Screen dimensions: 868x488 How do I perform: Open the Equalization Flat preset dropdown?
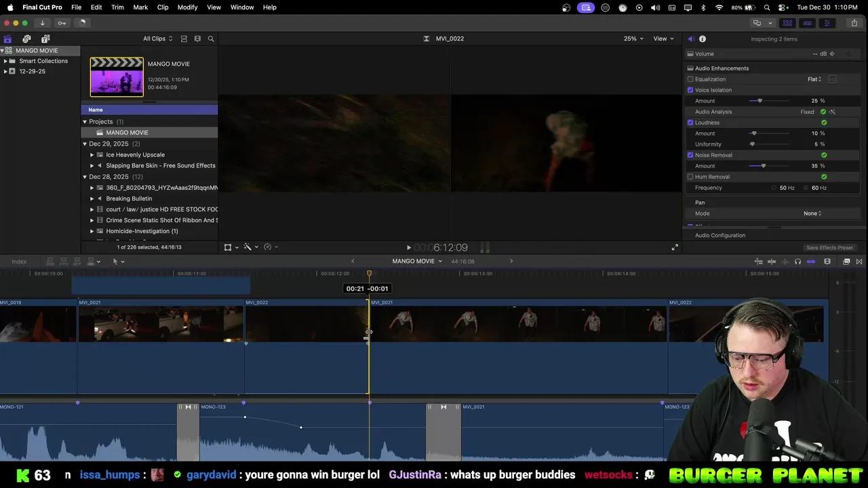point(814,79)
